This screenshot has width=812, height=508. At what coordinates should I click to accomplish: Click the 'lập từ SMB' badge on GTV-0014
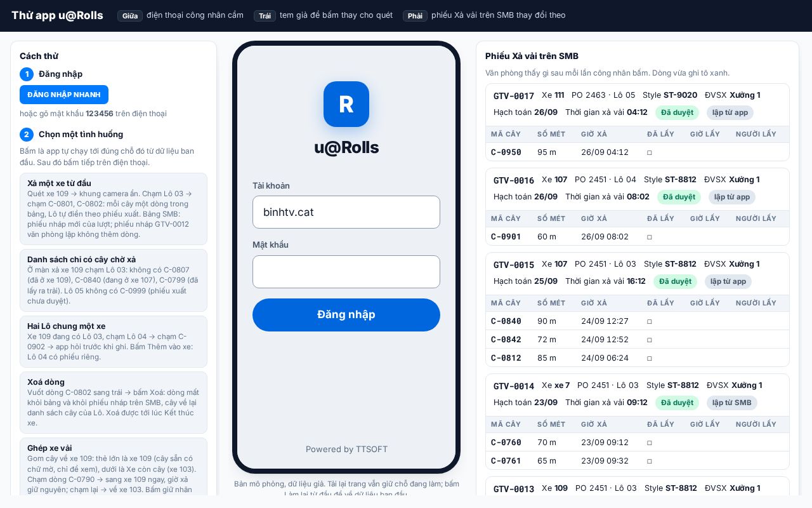731,403
